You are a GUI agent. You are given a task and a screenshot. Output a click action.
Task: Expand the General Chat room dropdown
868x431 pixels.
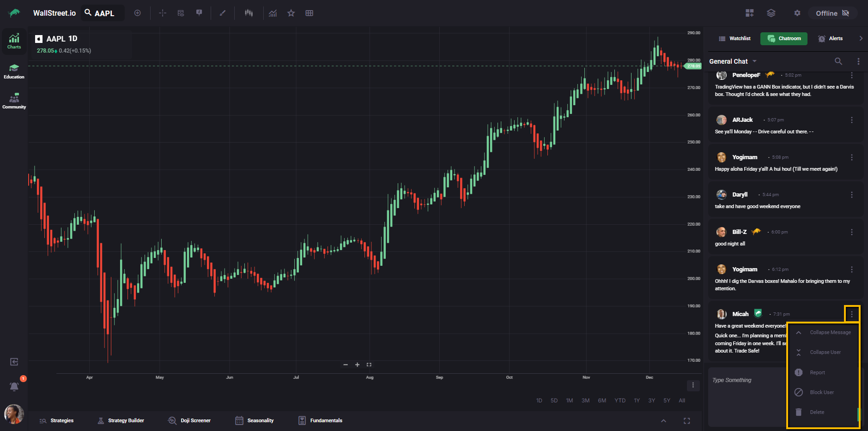(x=754, y=61)
